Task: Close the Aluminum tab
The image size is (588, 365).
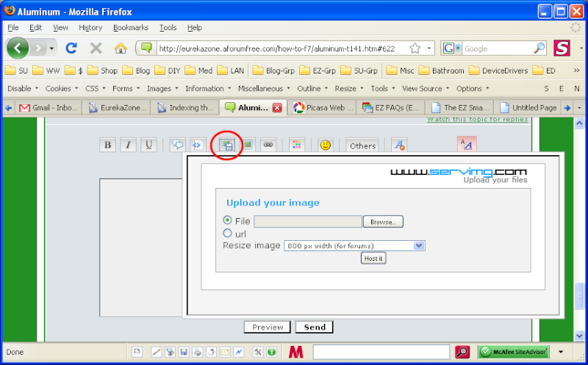Action: point(277,108)
